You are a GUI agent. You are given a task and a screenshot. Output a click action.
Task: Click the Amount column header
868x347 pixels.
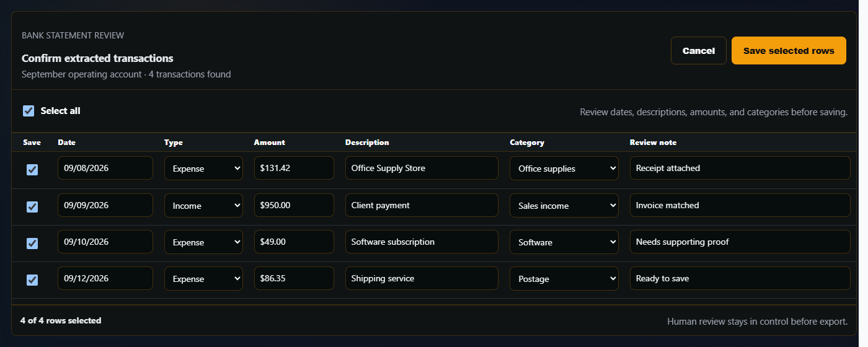[270, 143]
